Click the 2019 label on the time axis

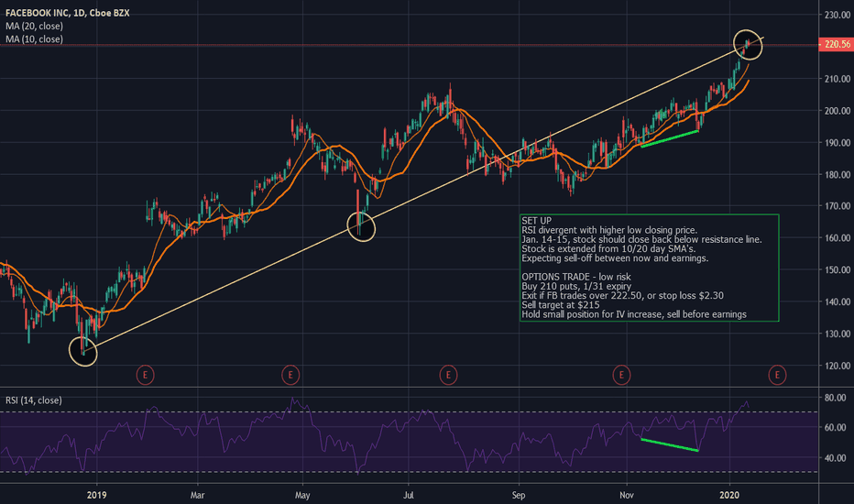(x=96, y=495)
